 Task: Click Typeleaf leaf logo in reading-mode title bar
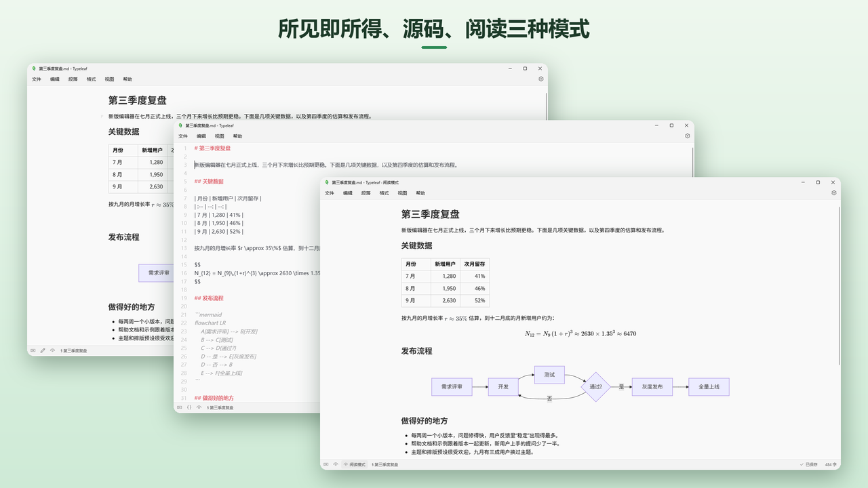point(327,182)
